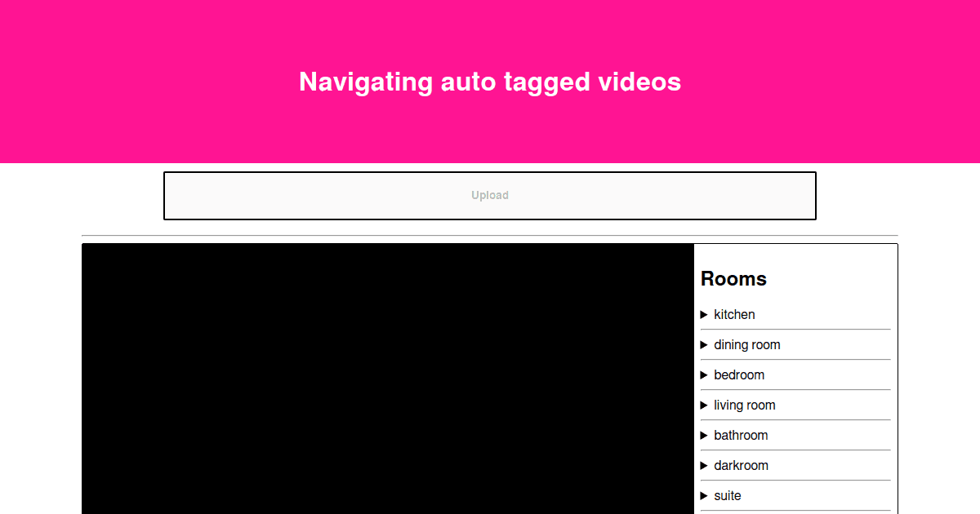The height and width of the screenshot is (514, 980).
Task: Click the arrow beside living room
Action: (704, 405)
